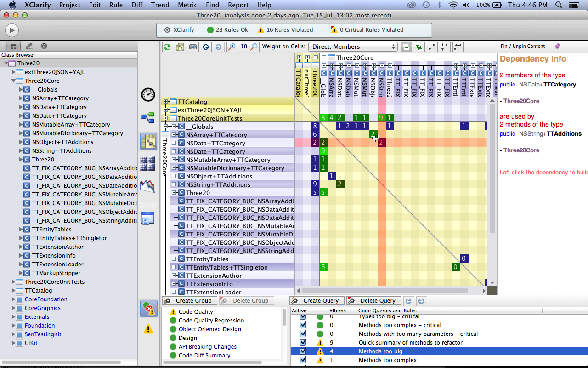Toggle the first green hierarchy display button
Viewport: 588px width, 368px height.
(x=406, y=46)
